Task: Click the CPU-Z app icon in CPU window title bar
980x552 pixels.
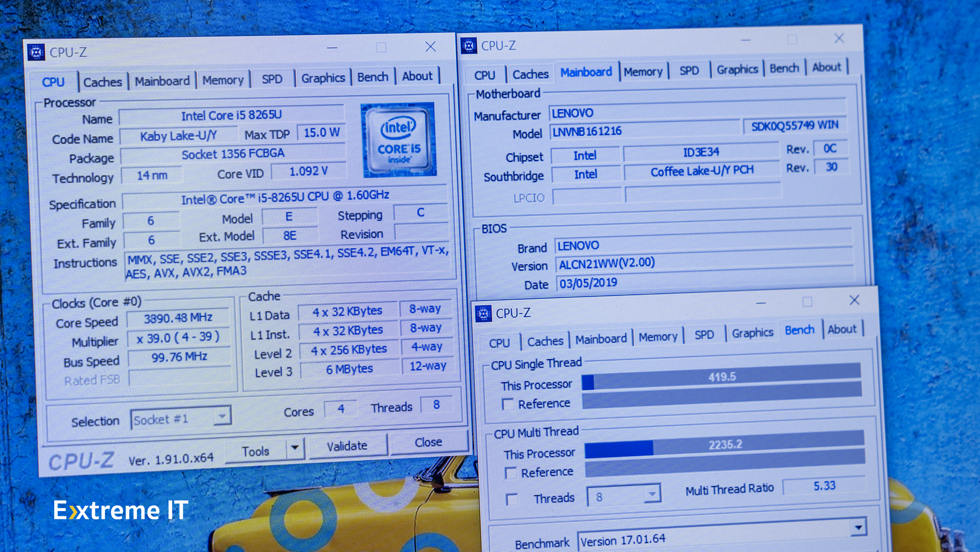Action: click(36, 52)
